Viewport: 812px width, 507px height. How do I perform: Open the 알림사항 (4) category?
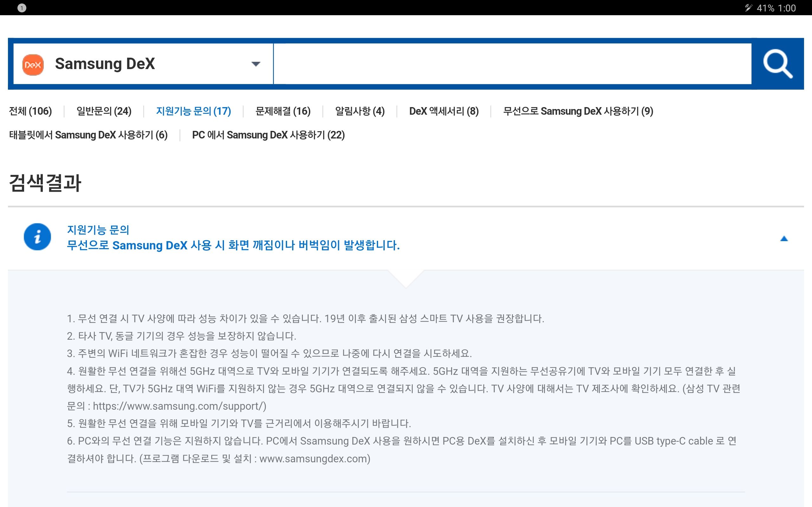[x=360, y=111]
